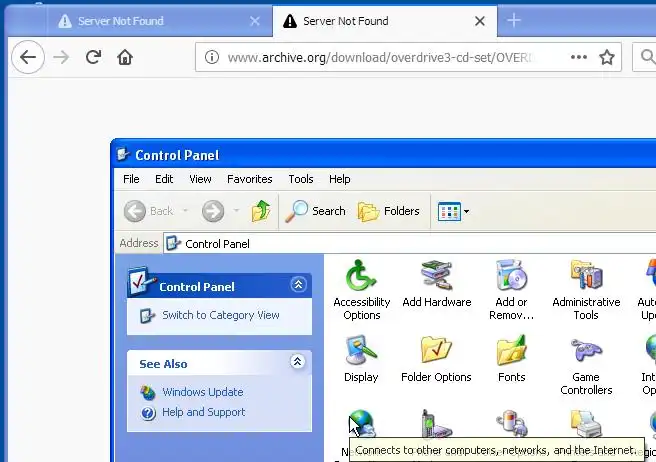Open the Tools menu
The height and width of the screenshot is (462, 656).
pos(300,179)
